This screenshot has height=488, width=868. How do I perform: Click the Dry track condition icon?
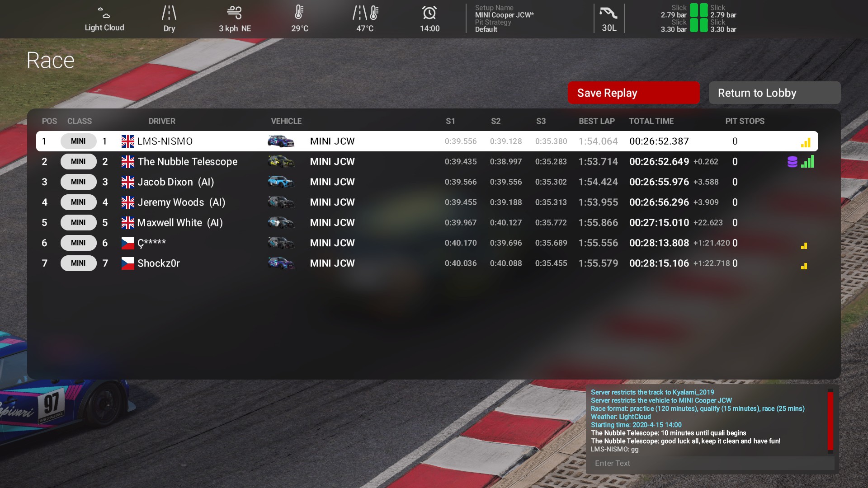169,13
